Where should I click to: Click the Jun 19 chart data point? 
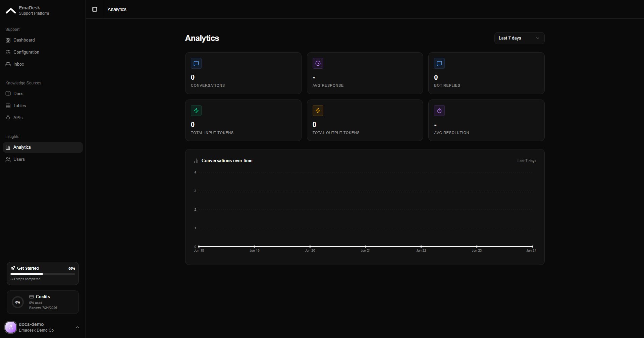click(x=255, y=247)
